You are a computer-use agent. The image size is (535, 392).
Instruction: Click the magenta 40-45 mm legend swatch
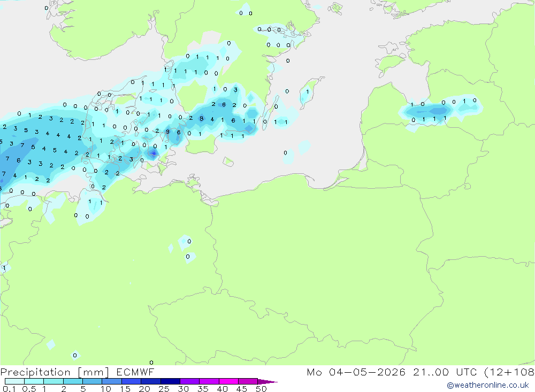228,381
